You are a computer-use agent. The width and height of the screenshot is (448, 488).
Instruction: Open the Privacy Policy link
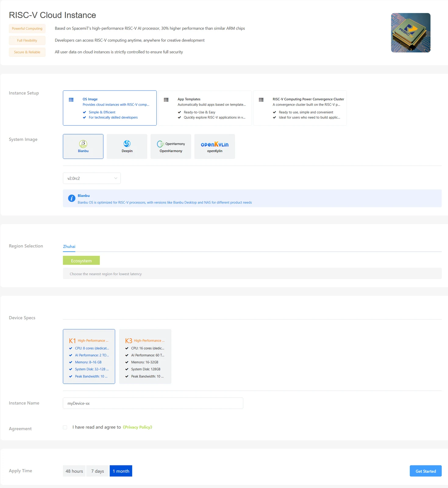pyautogui.click(x=137, y=427)
